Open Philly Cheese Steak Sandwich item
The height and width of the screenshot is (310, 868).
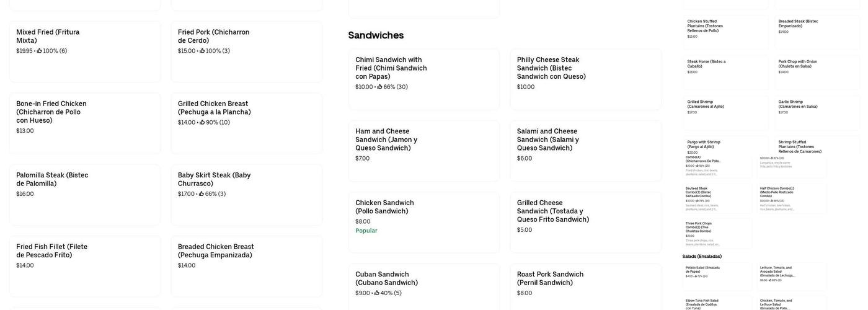(585, 79)
